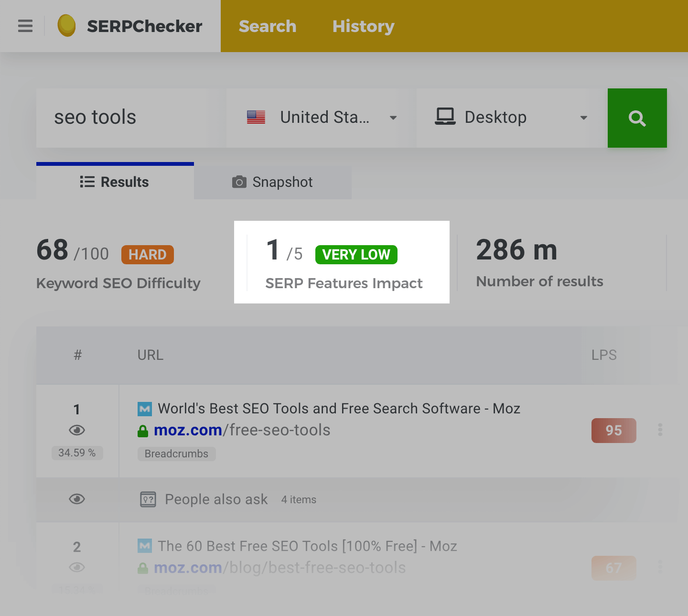Expand the United States location dropdown
688x616 pixels.
(322, 118)
